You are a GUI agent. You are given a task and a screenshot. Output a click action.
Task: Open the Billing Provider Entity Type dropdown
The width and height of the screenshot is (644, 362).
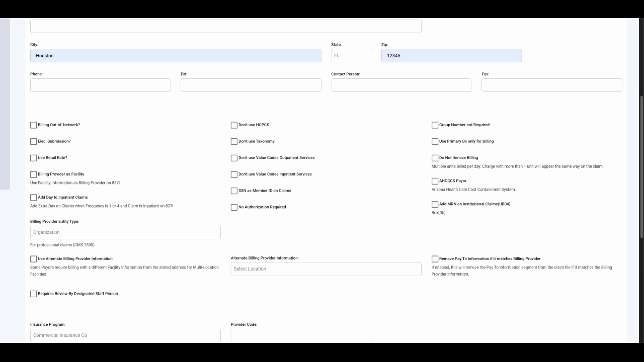(125, 232)
